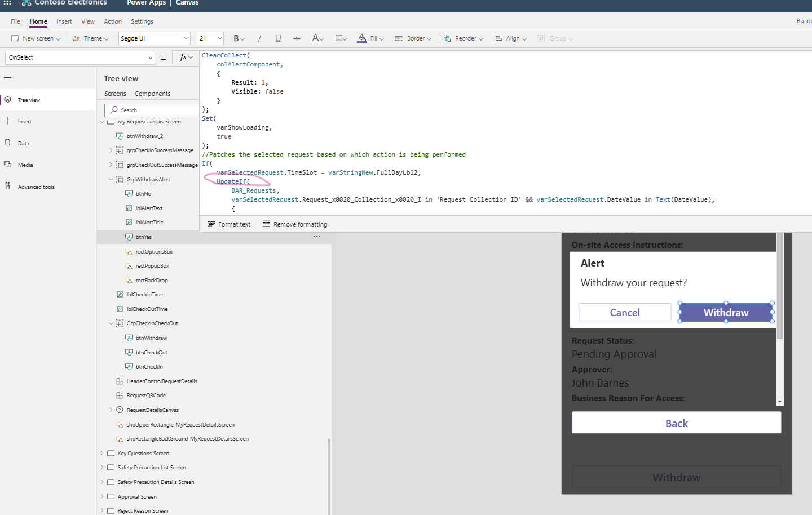Select btnNo in tree view
Image resolution: width=812 pixels, height=515 pixels.
(143, 193)
